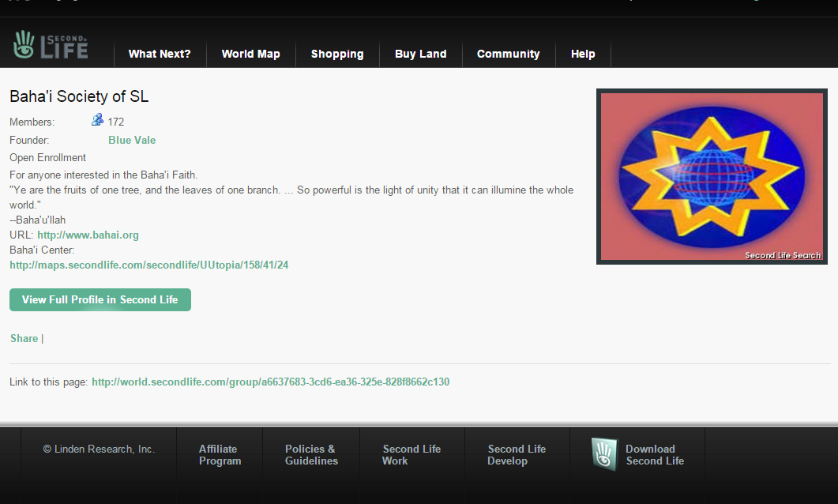Click the 172 members count
Screen dimensions: 838x504
116,122
